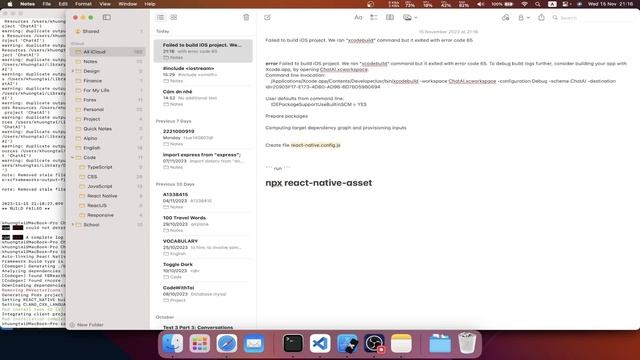Image resolution: width=640 pixels, height=360 pixels.
Task: Delete the selected note with trash icon
Action: click(x=246, y=18)
